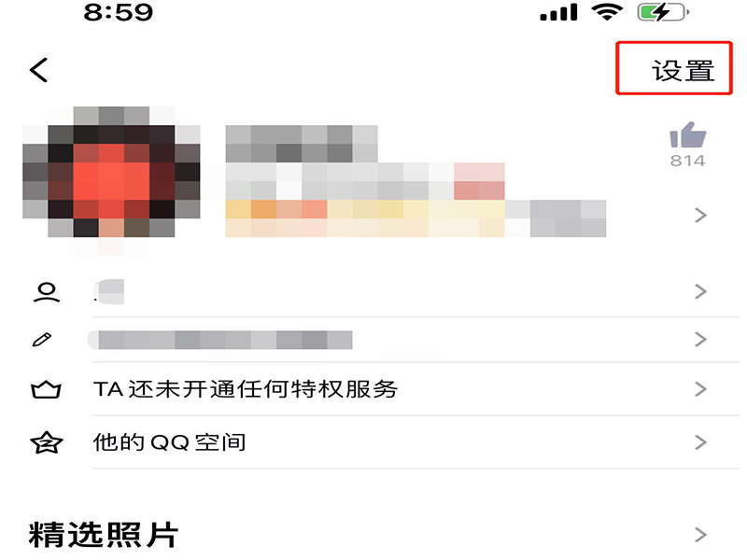Tap the thumbs-up like icon

[x=687, y=134]
